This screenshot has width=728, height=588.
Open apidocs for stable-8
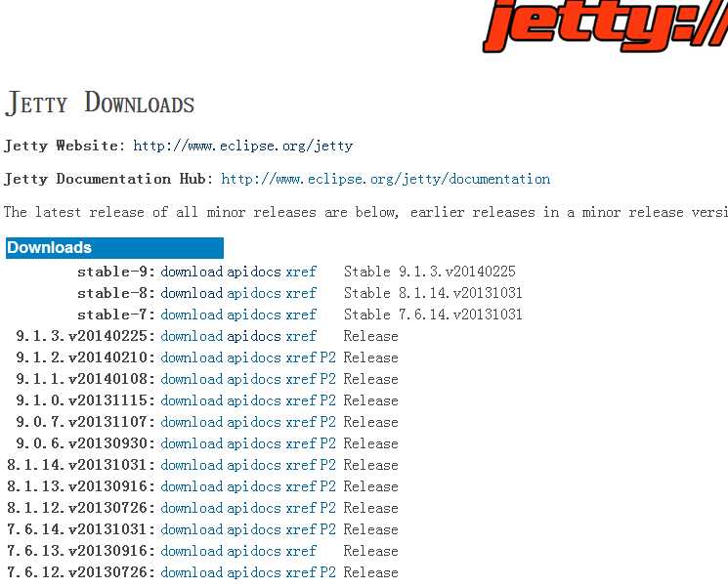[254, 293]
